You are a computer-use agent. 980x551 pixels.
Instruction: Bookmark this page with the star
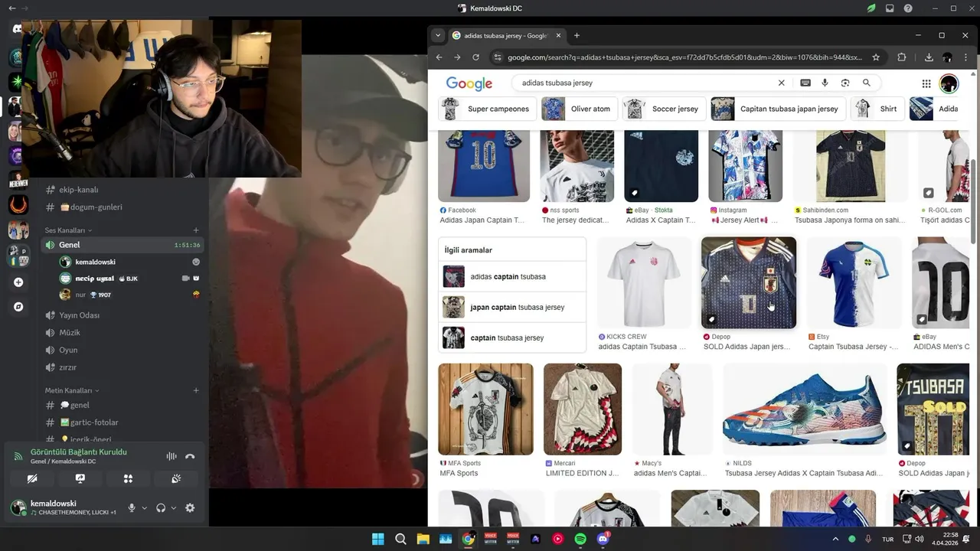click(x=876, y=57)
